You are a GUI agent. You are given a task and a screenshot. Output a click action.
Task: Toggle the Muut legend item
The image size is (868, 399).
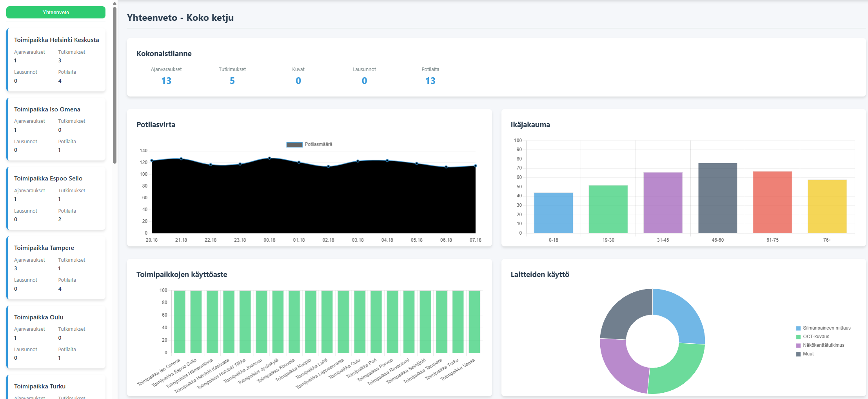(x=805, y=354)
